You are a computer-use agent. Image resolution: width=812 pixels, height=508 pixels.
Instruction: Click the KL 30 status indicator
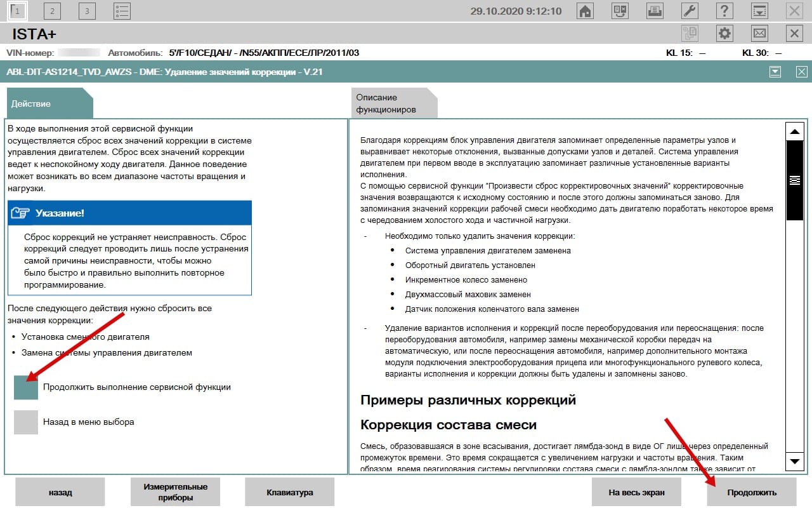[x=762, y=53]
